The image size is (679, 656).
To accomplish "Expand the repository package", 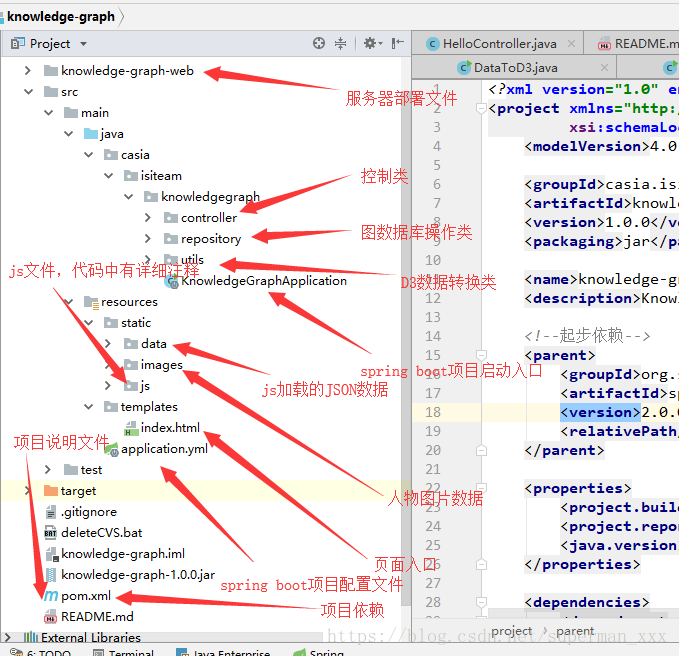I will [x=148, y=239].
